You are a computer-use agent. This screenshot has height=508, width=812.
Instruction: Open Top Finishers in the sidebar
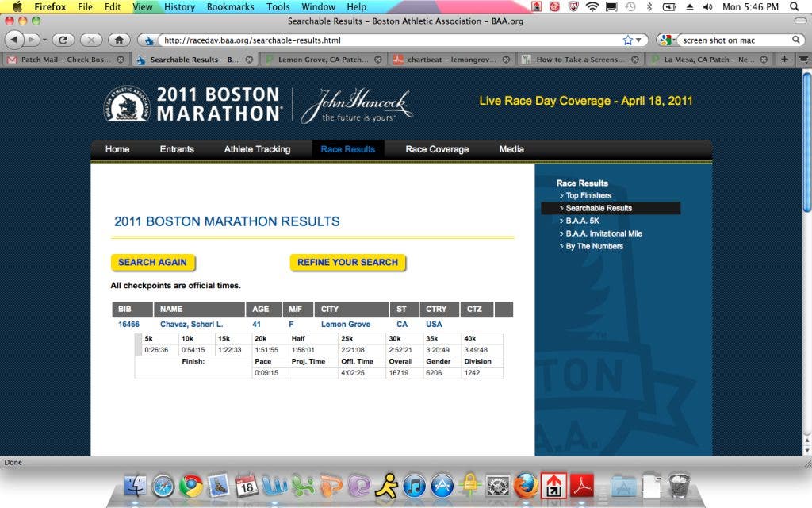click(x=588, y=195)
